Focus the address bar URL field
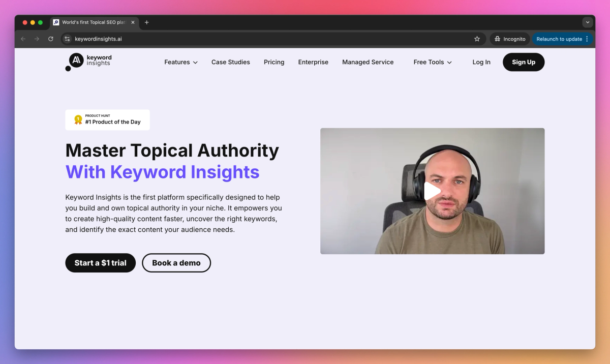The height and width of the screenshot is (364, 610). pos(274,39)
